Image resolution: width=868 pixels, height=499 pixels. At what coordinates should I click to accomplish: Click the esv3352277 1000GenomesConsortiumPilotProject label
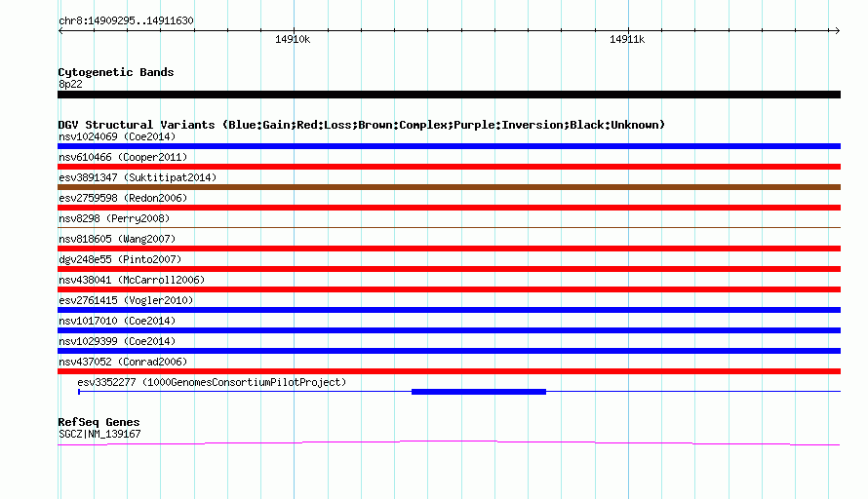tap(212, 382)
